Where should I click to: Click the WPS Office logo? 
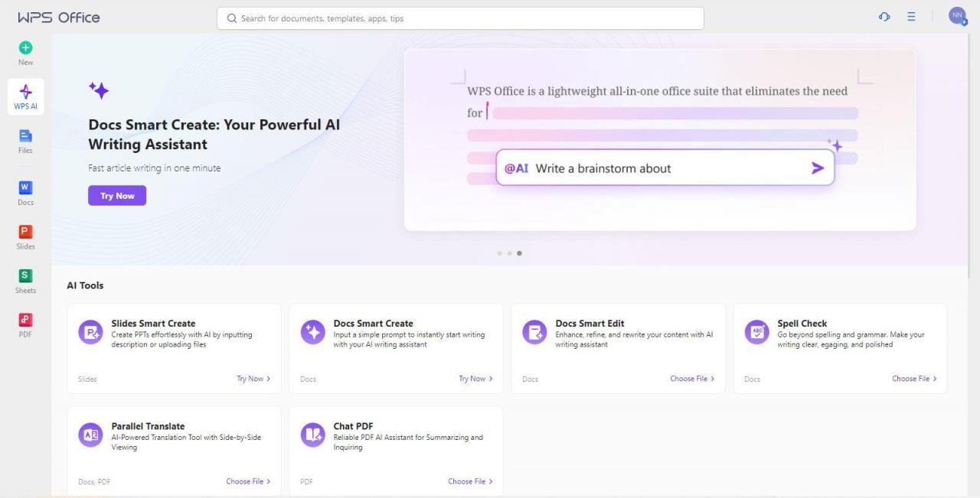[x=59, y=17]
